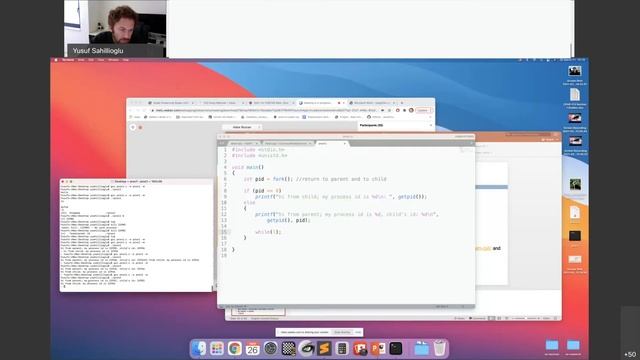Open the left blue folder at desktop bottom-right
This screenshot has height=360, width=640.
coord(552,345)
